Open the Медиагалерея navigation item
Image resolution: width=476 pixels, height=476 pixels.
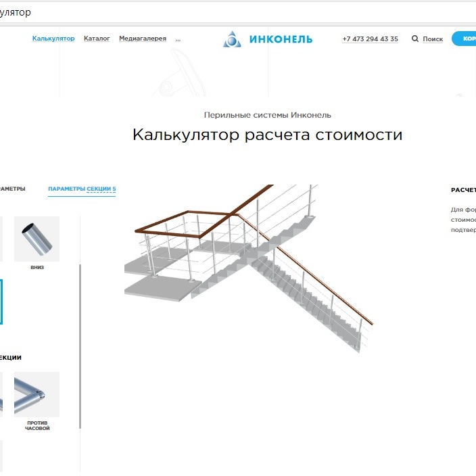pos(143,39)
